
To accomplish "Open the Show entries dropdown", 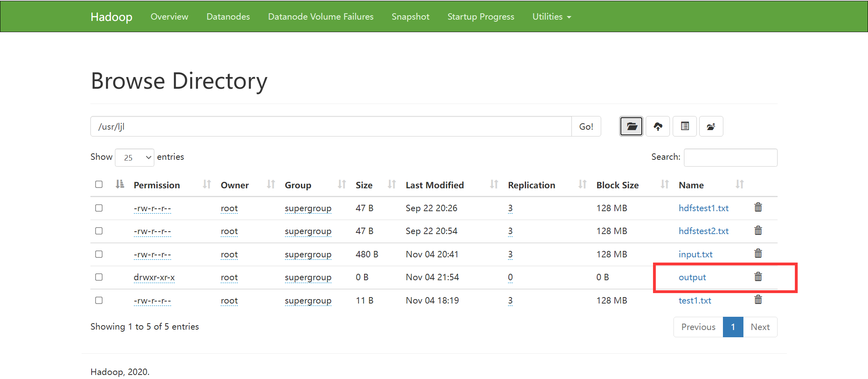I will (135, 157).
